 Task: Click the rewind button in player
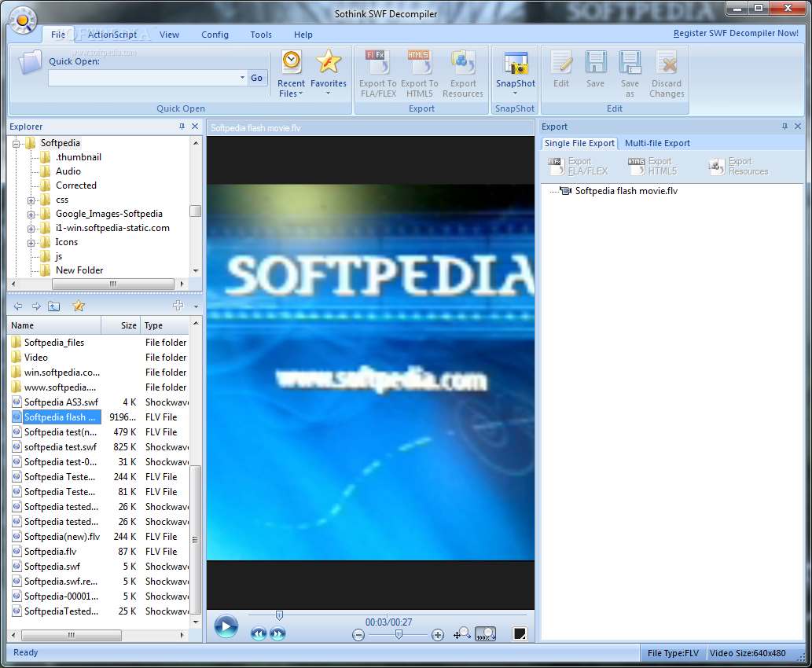258,633
